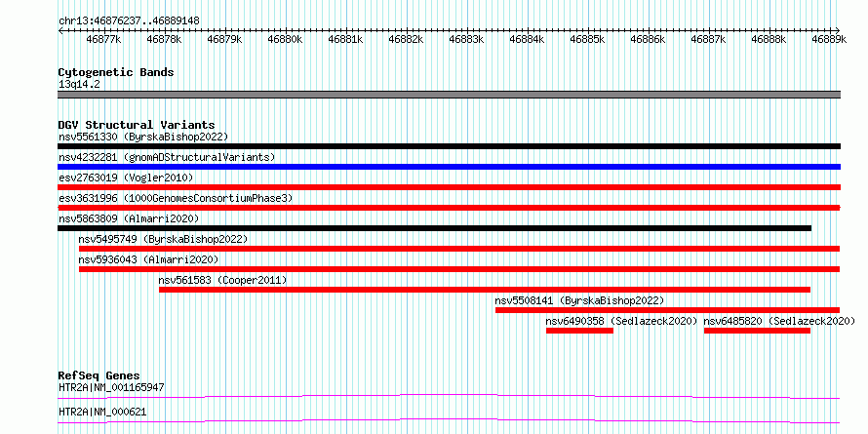Click the red bar for nsv5495749
This screenshot has height=434, width=868.
pyautogui.click(x=459, y=249)
